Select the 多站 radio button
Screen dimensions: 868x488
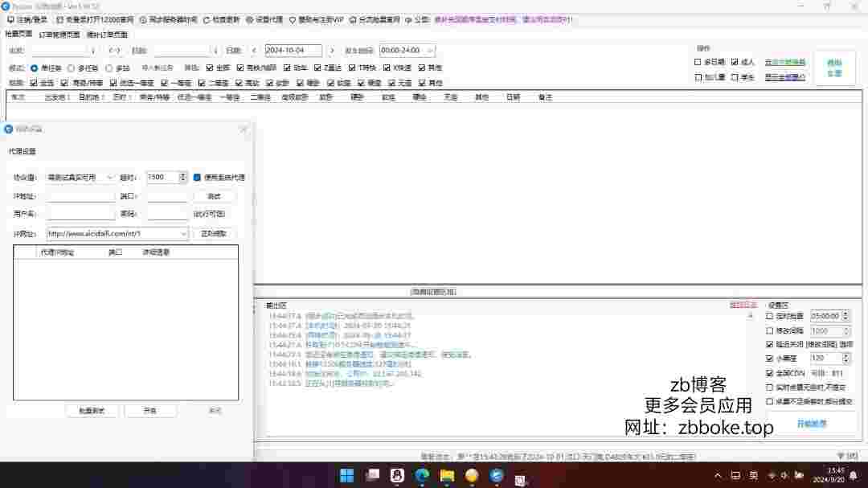(x=109, y=68)
